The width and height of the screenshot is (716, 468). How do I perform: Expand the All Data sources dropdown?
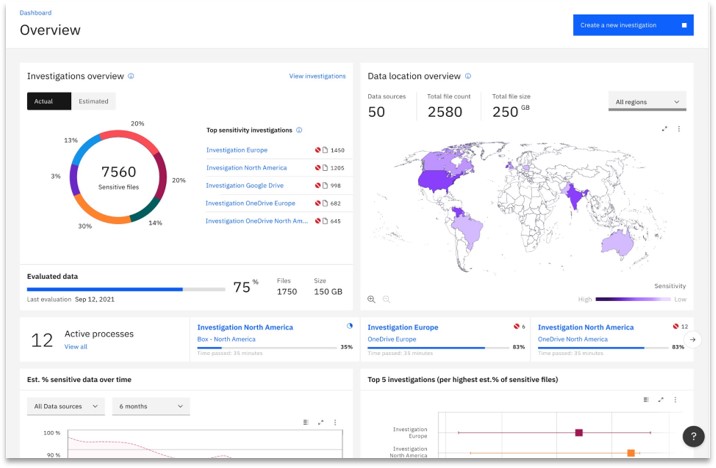pyautogui.click(x=66, y=406)
